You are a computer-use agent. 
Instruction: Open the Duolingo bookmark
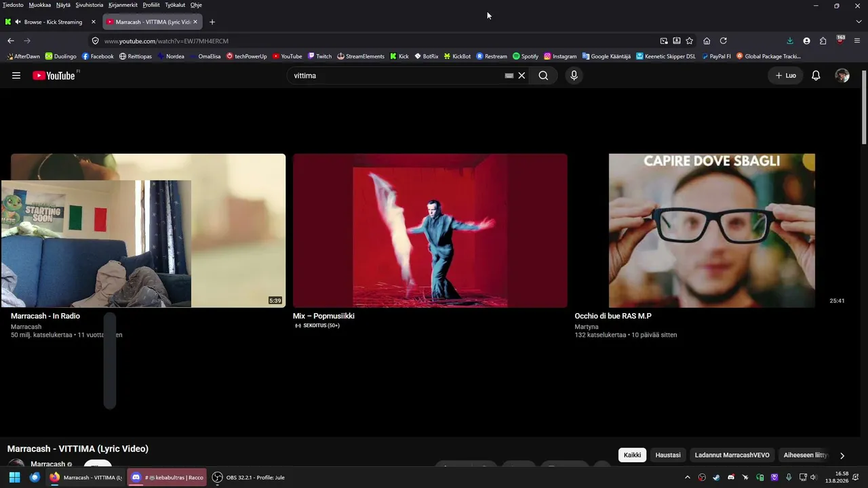click(61, 56)
